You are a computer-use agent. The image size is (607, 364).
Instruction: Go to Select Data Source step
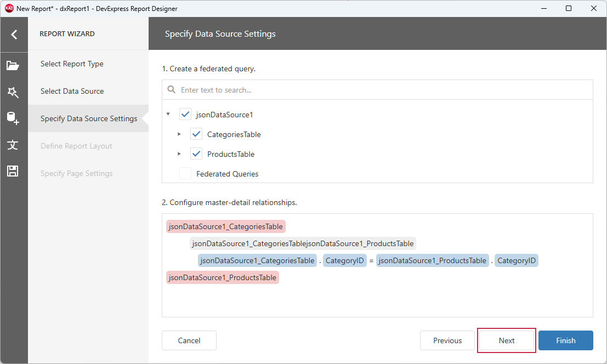click(x=88, y=92)
